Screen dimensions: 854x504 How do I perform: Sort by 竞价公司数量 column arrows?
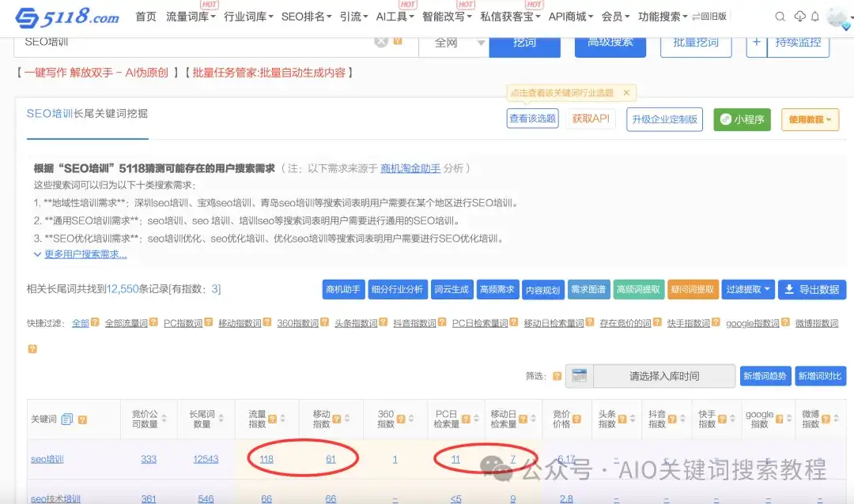[x=164, y=419]
